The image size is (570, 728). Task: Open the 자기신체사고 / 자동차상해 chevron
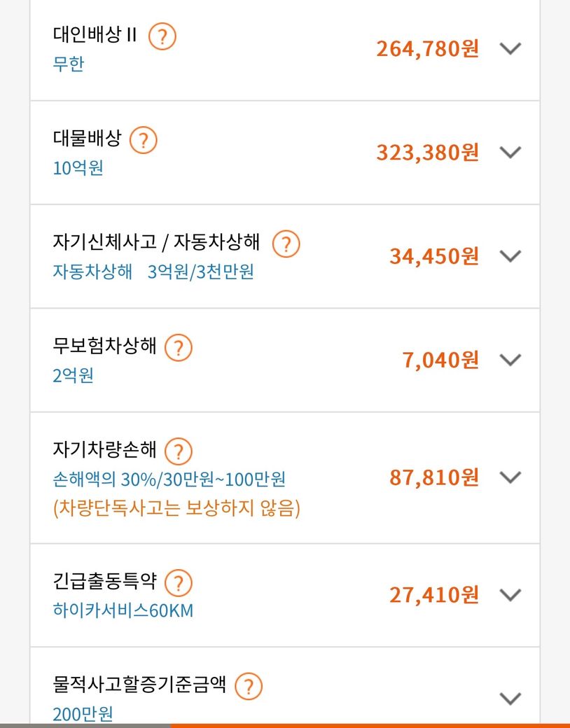point(511,255)
